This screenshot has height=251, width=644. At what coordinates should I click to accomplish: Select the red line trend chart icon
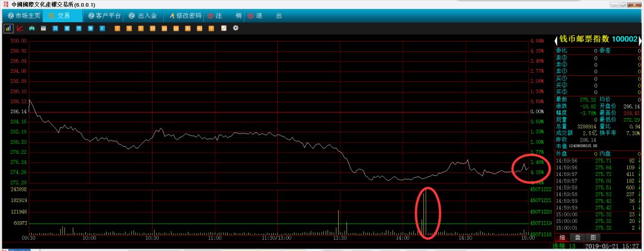(x=20, y=29)
